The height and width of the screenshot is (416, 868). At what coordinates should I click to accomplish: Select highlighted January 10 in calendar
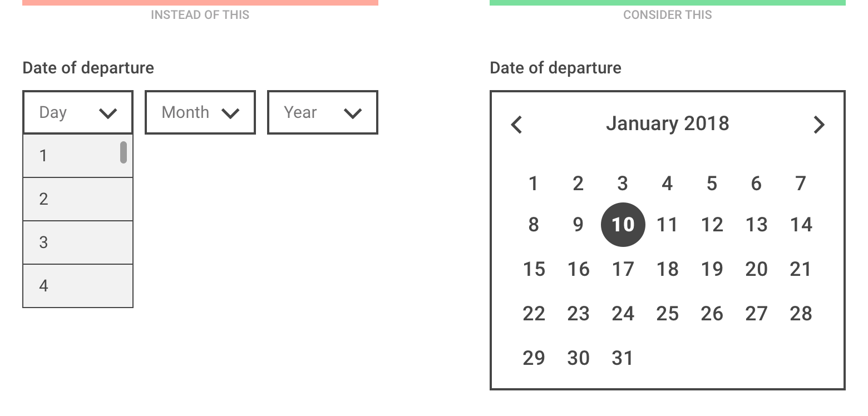[x=623, y=225]
